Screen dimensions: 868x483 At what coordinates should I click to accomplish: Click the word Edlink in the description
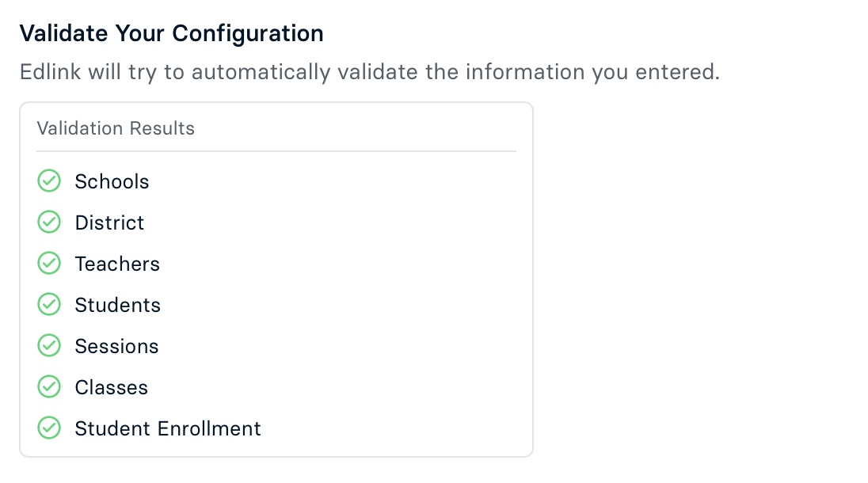[x=47, y=72]
